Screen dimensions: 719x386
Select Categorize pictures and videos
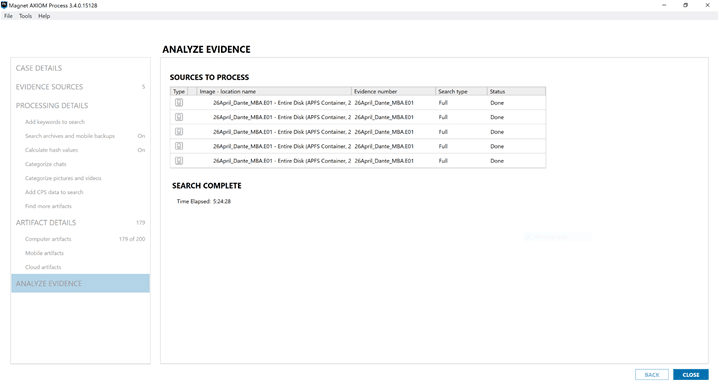63,178
